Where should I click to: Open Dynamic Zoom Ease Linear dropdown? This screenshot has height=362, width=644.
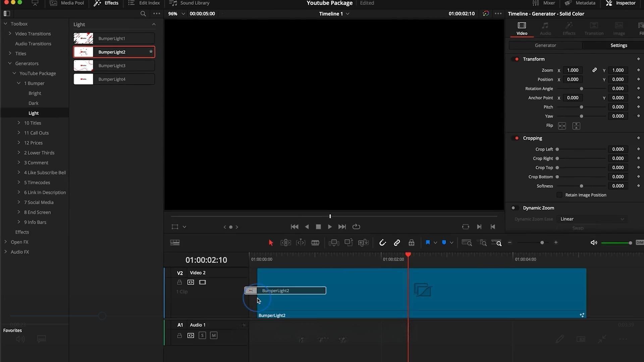coord(592,219)
